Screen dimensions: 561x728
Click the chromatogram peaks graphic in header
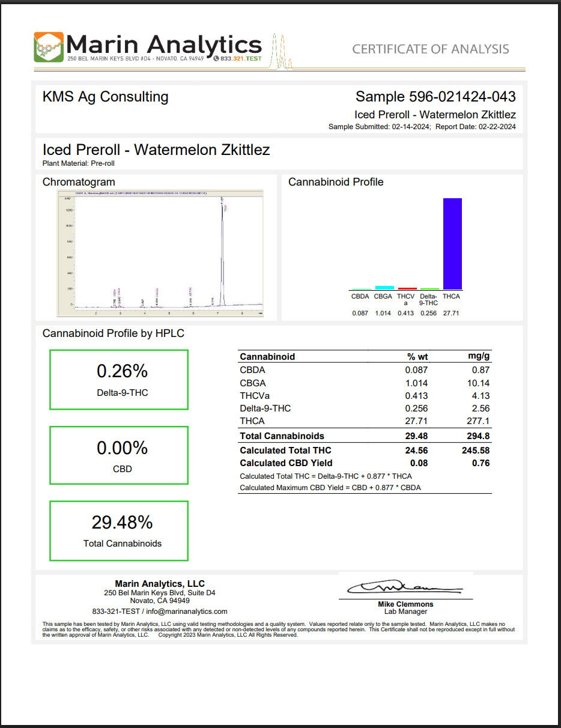pyautogui.click(x=281, y=51)
